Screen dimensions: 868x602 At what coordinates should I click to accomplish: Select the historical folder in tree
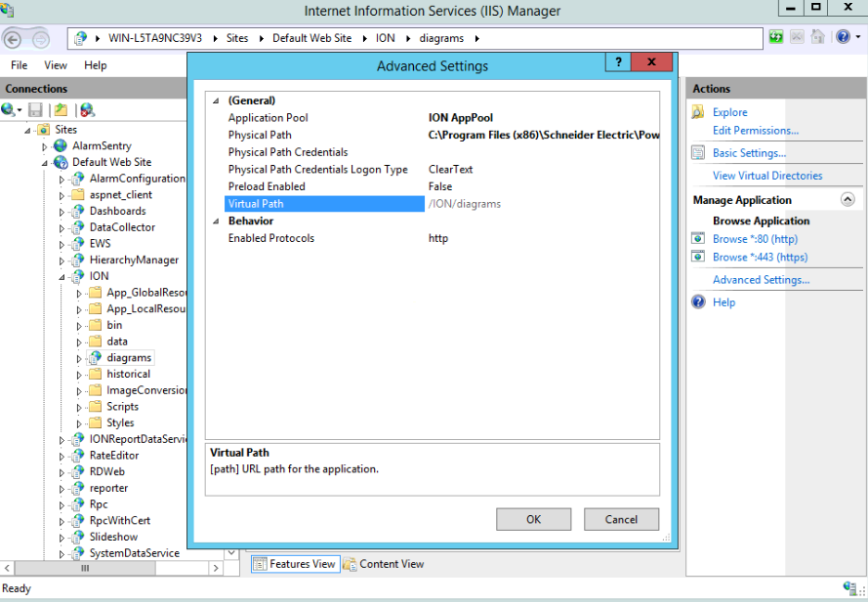click(x=128, y=374)
